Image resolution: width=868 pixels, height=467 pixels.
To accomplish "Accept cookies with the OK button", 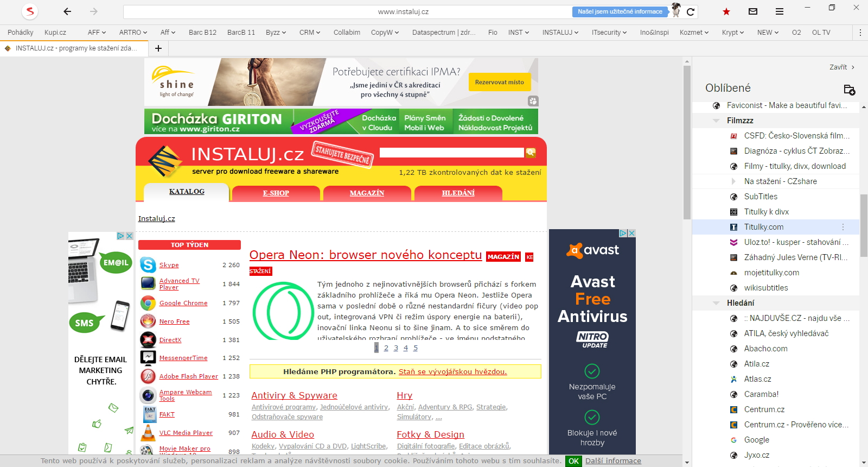I will coord(574,461).
